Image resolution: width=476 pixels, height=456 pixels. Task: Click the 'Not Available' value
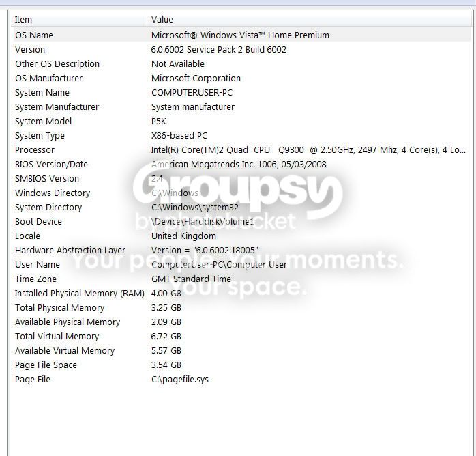(x=178, y=63)
